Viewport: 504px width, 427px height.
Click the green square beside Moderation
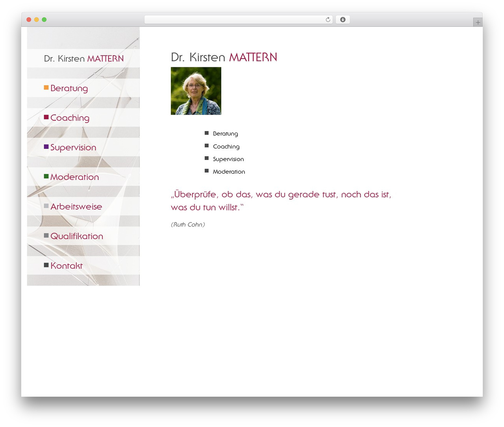[46, 176]
